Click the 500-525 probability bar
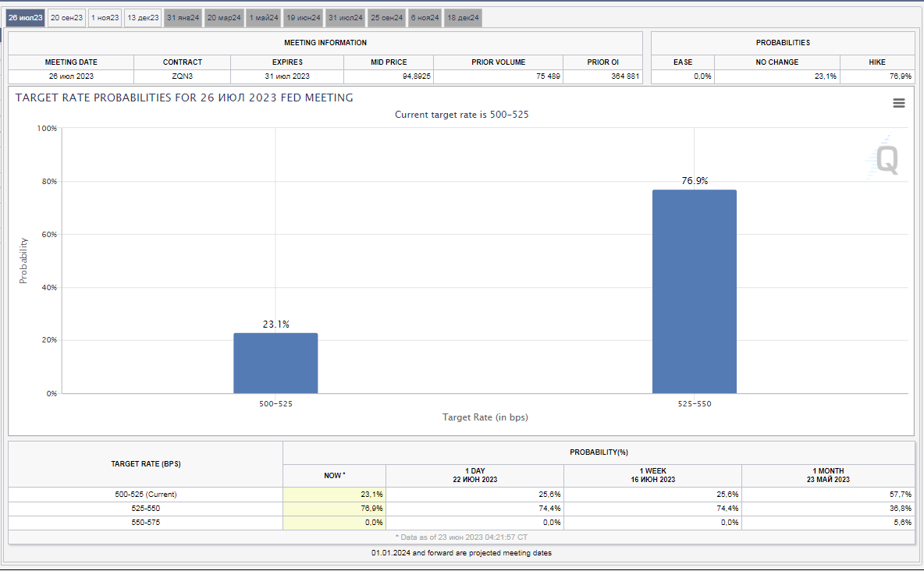The height and width of the screenshot is (571, 924). click(275, 364)
